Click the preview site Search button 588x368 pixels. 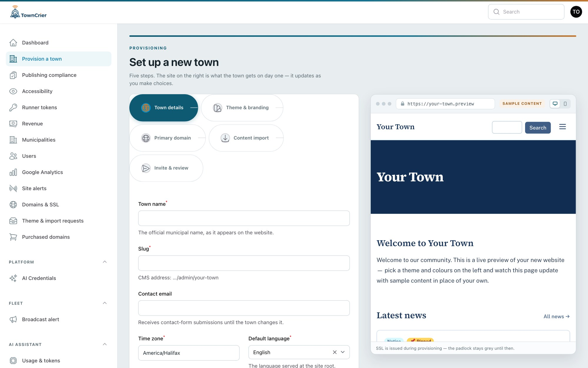point(538,128)
